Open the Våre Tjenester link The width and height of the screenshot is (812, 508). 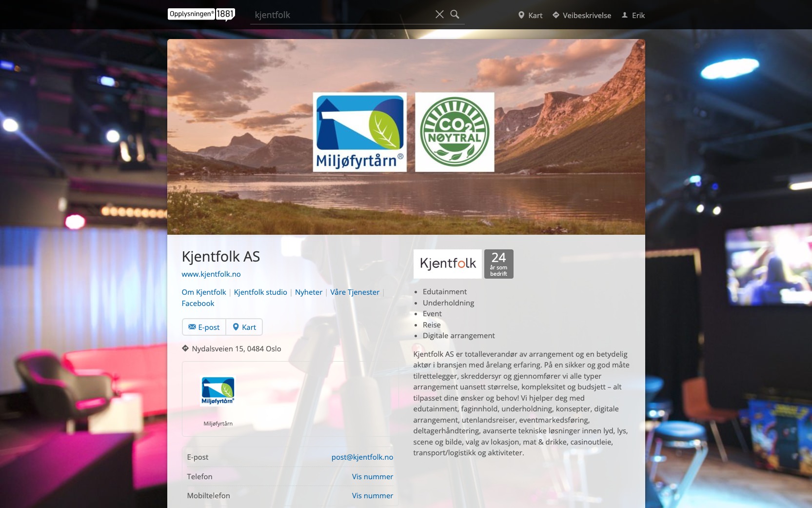(x=355, y=292)
